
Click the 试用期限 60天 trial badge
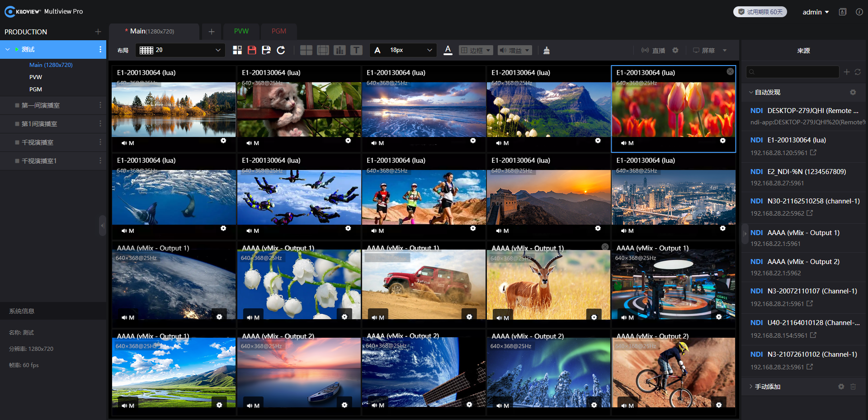click(x=760, y=12)
